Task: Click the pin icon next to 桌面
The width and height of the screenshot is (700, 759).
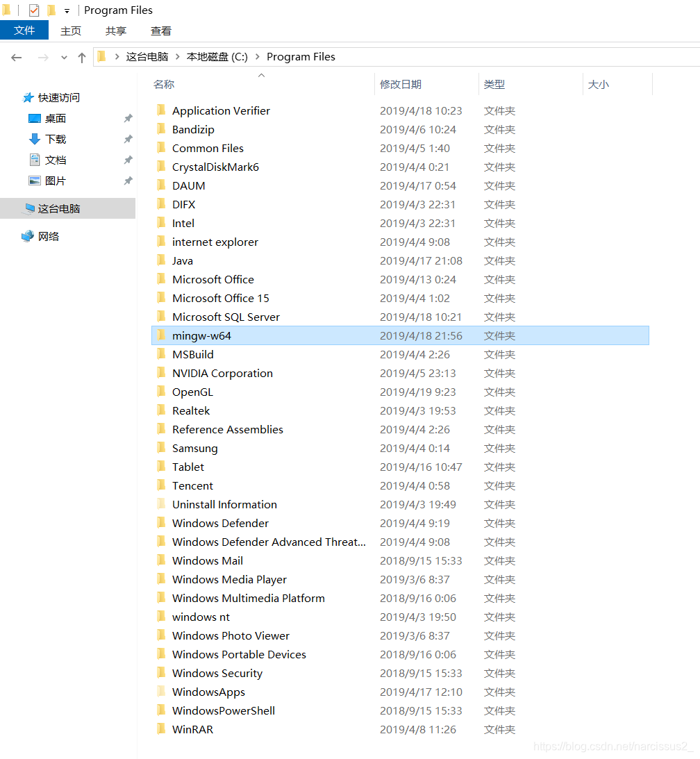Action: tap(128, 119)
